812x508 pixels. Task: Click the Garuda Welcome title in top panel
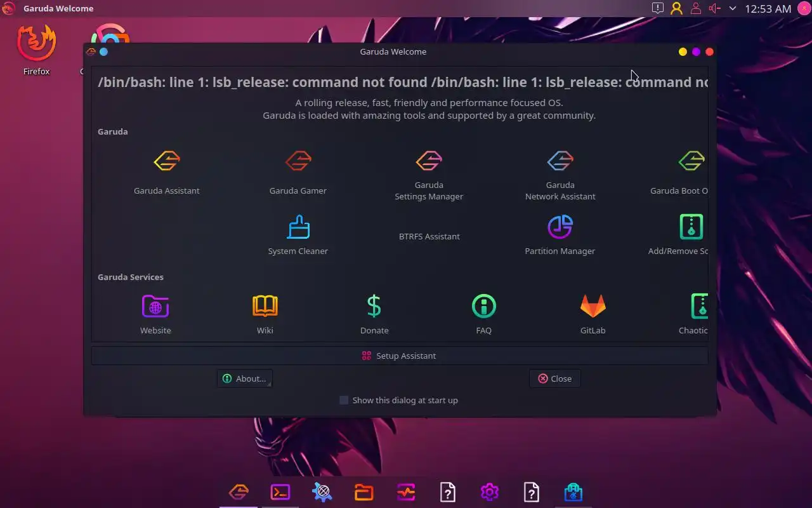click(58, 8)
